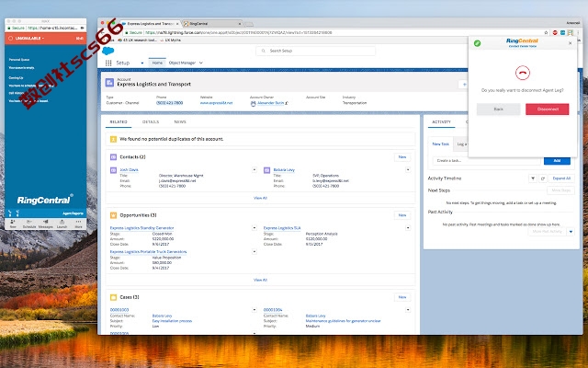Click the Launch icon in RingCentral agent window

[62, 224]
